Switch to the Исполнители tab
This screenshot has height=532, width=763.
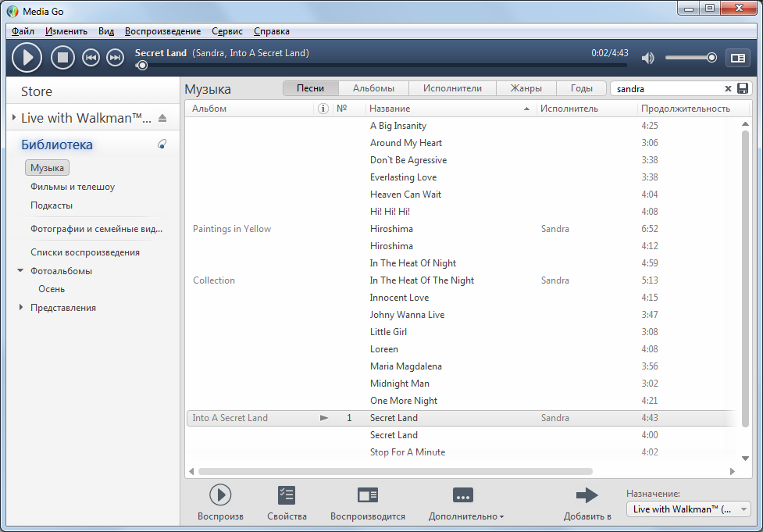[x=452, y=88]
